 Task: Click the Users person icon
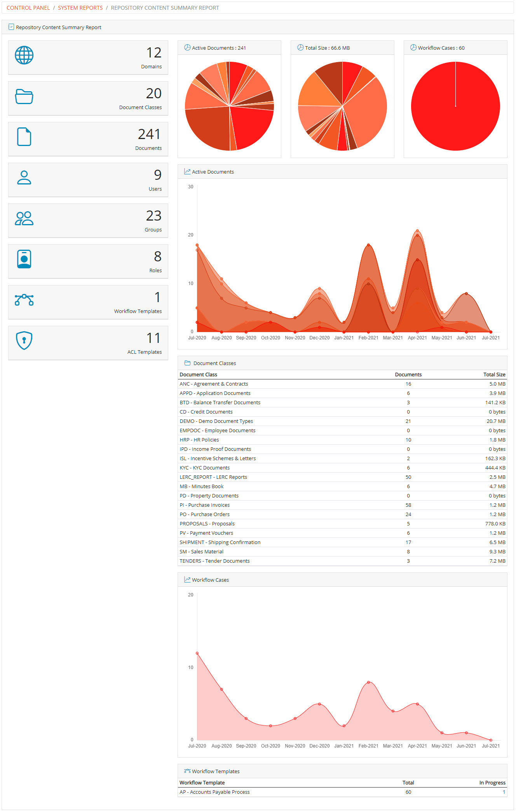click(x=24, y=177)
